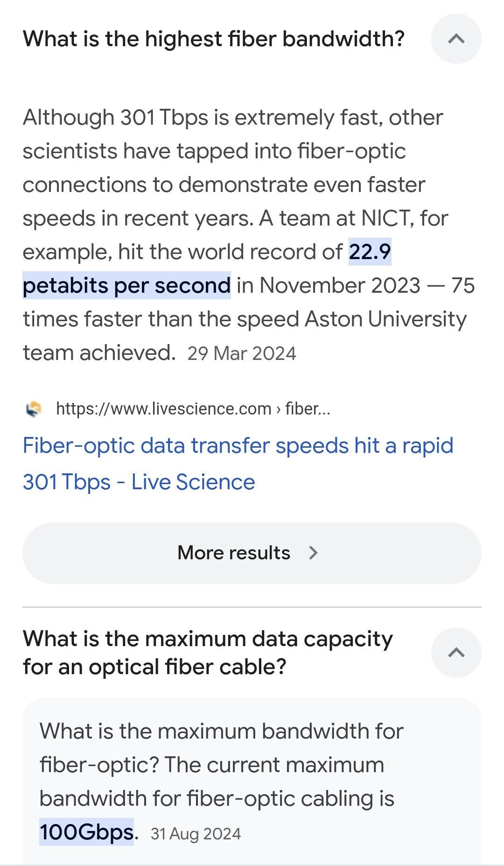This screenshot has height=866, width=504.
Task: Click 'November 2023' in the answer text
Action: (340, 286)
